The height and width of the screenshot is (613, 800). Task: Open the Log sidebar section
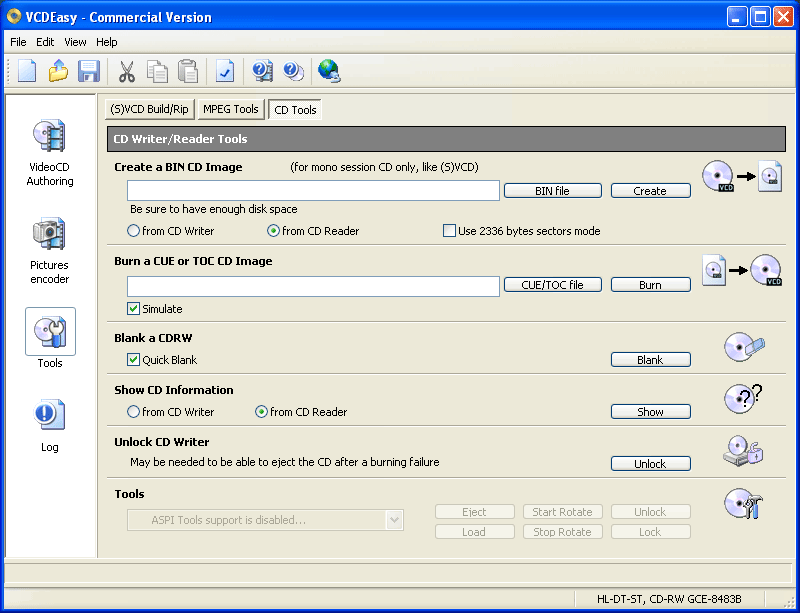coord(49,426)
